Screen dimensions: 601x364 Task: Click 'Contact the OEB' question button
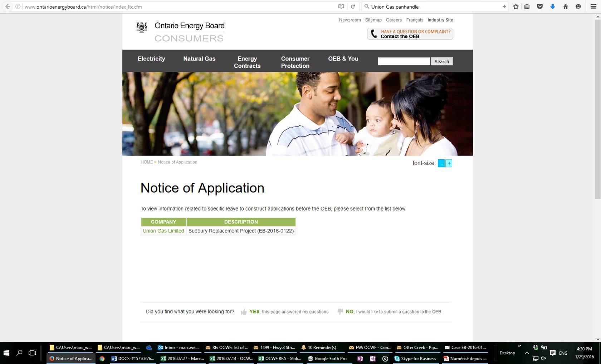pyautogui.click(x=410, y=34)
